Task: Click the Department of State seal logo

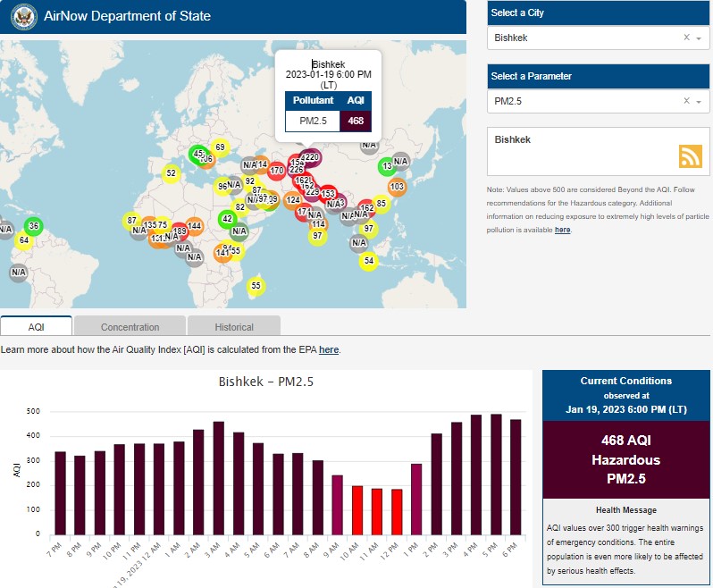Action: [x=23, y=16]
